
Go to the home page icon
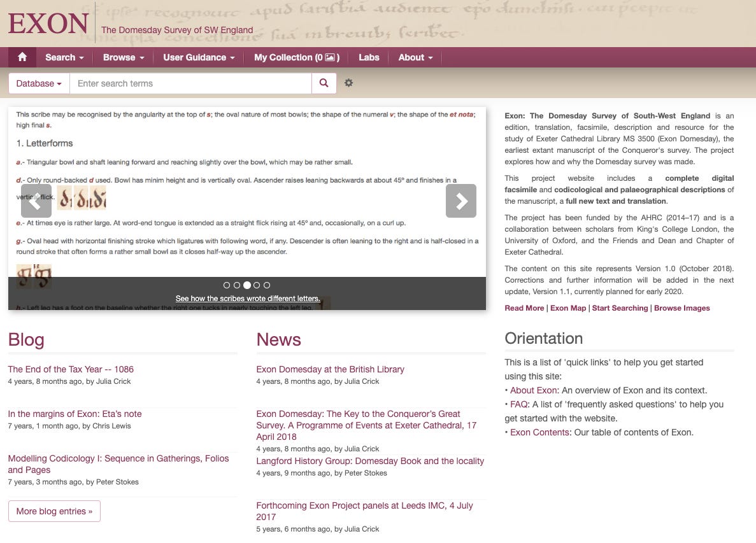pyautogui.click(x=22, y=57)
